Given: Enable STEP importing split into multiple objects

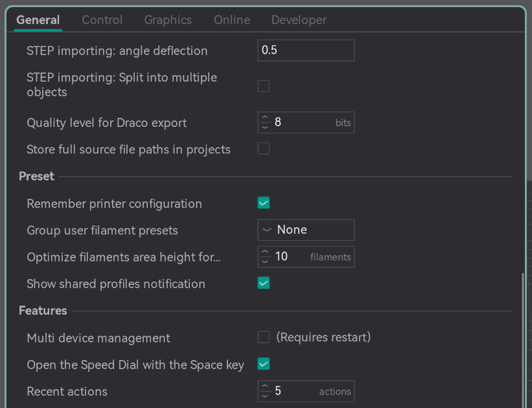Looking at the screenshot, I should coord(264,85).
